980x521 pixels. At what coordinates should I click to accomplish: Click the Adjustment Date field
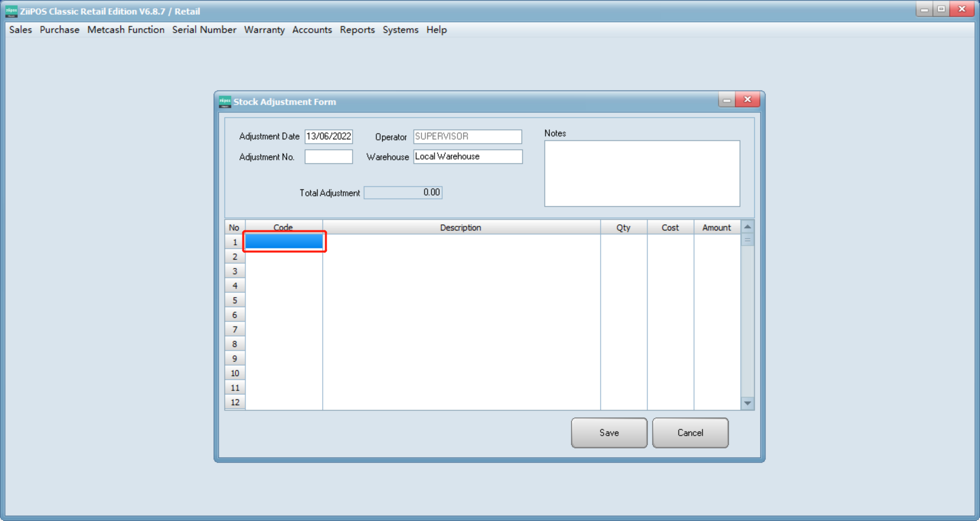coord(328,136)
